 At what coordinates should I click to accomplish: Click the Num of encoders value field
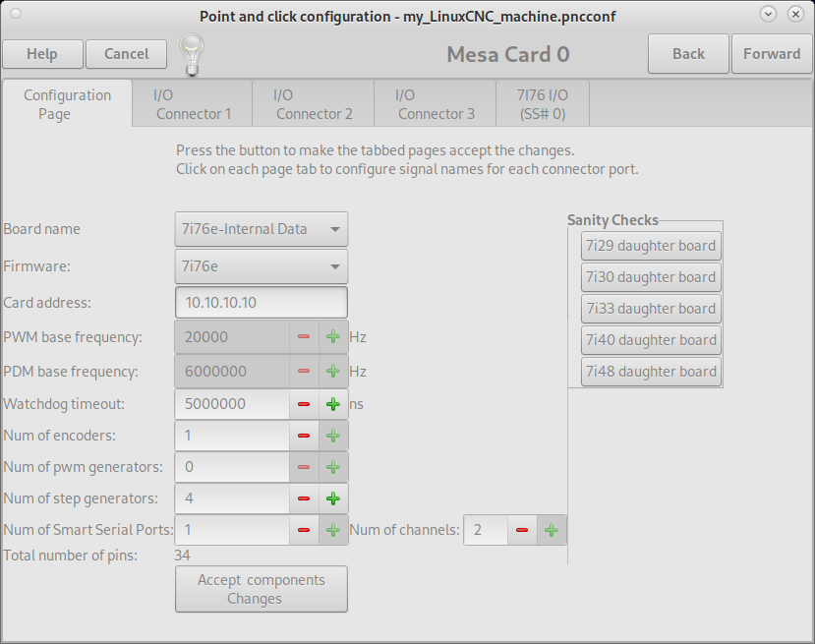pyautogui.click(x=232, y=436)
